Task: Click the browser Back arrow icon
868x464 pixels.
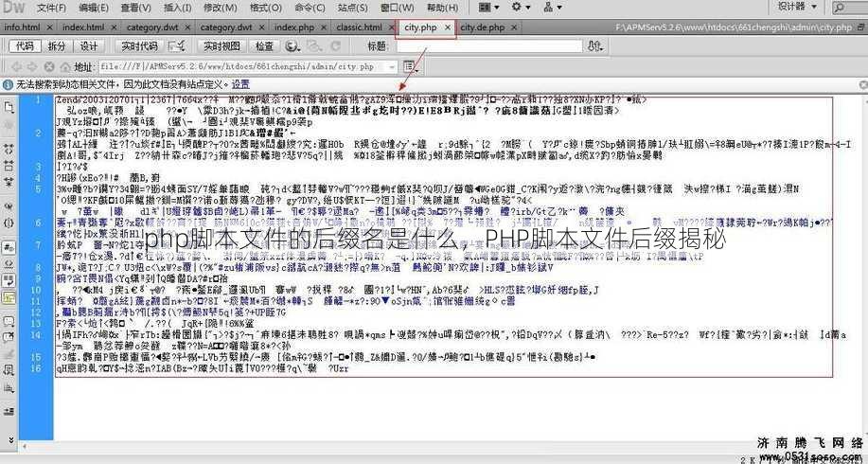Action: (x=16, y=66)
